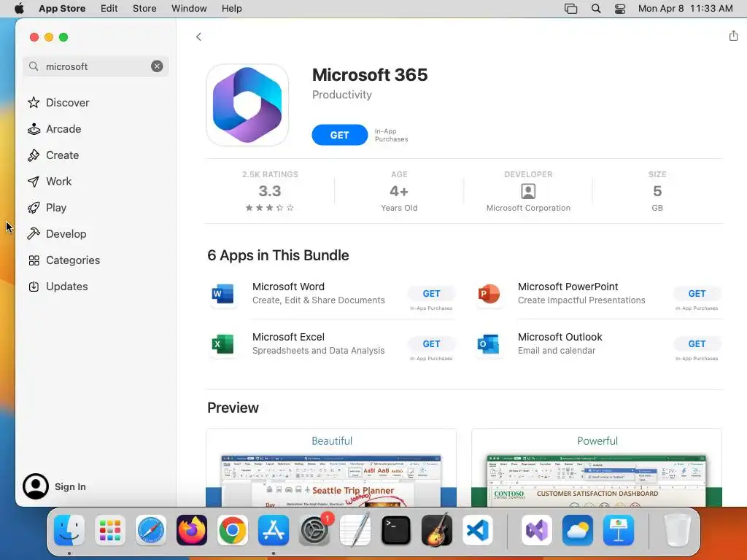Get Microsoft PowerPoint
This screenshot has width=747, height=560.
(697, 294)
